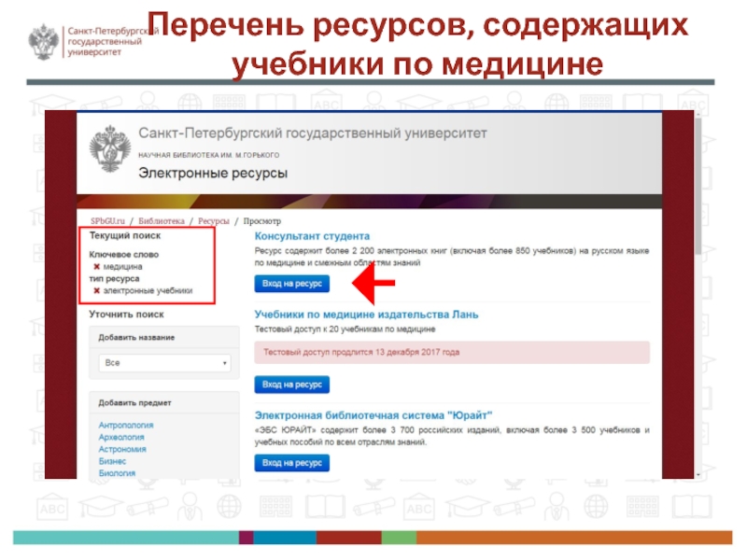Image resolution: width=747 pixels, height=560 pixels.
Task: Open the Все dropdown under Добавить название
Action: (165, 363)
